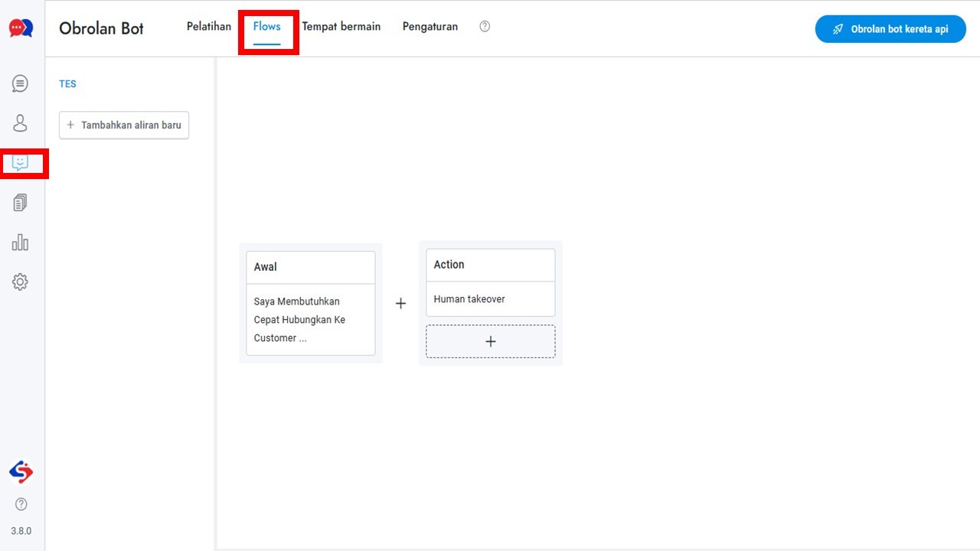Open the Pengaturan tab
The width and height of the screenshot is (980, 551).
[430, 26]
